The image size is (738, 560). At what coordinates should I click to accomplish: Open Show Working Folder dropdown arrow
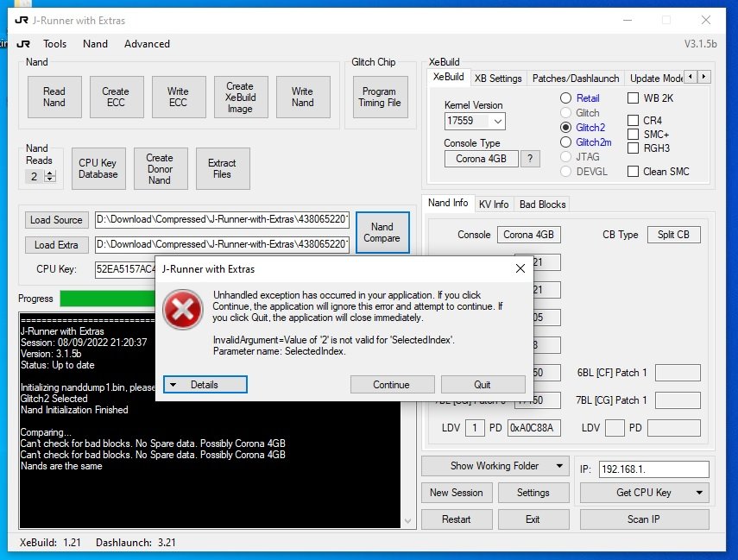[559, 466]
